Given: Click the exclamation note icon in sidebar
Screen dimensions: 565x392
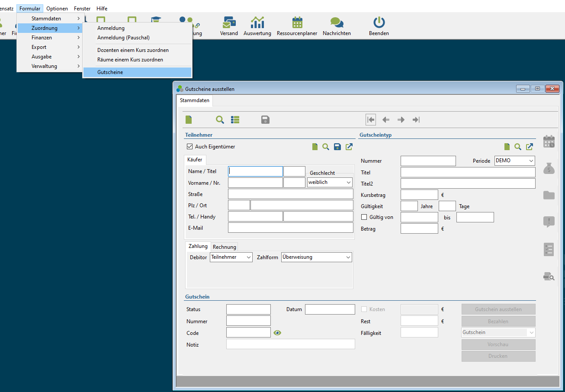Looking at the screenshot, I should (549, 222).
